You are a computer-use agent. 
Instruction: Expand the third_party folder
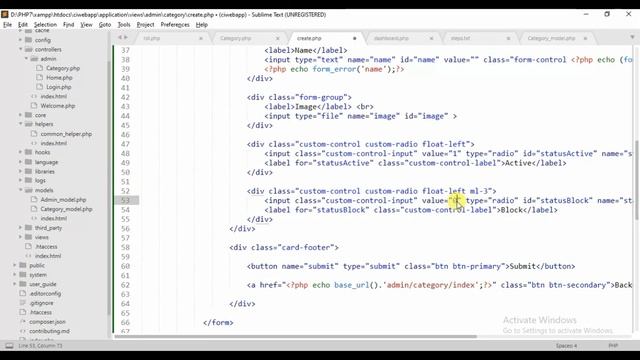20,228
